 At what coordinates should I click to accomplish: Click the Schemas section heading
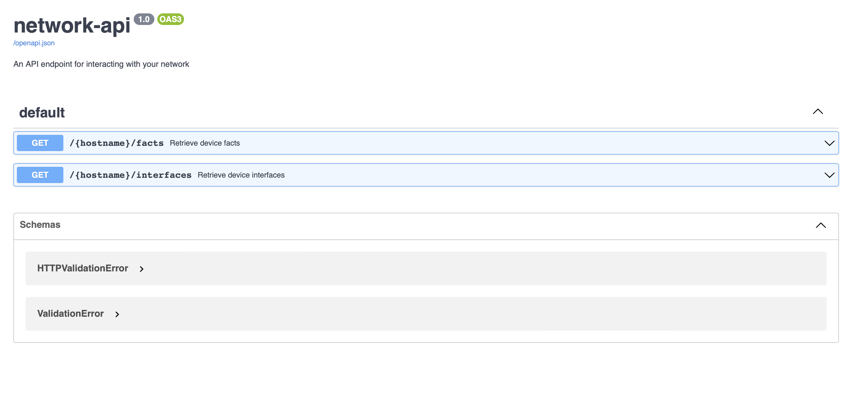tap(40, 225)
